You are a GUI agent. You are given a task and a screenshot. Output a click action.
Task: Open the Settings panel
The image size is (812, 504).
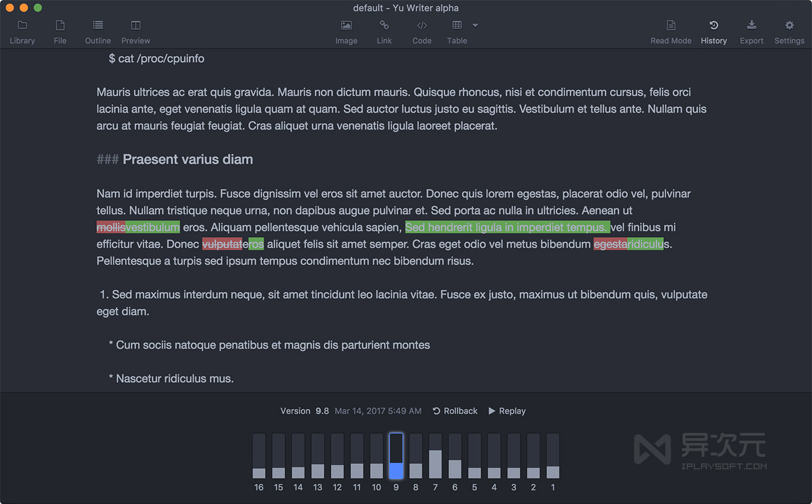(789, 31)
